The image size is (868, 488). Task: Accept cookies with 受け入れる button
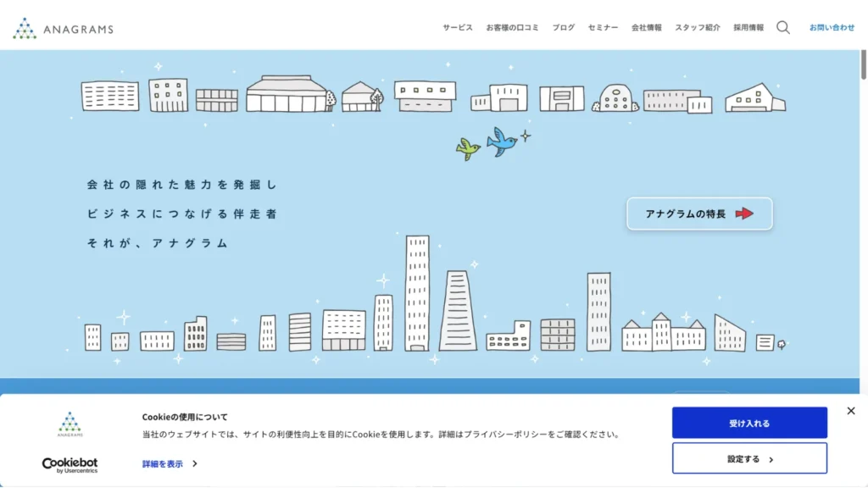tap(749, 424)
